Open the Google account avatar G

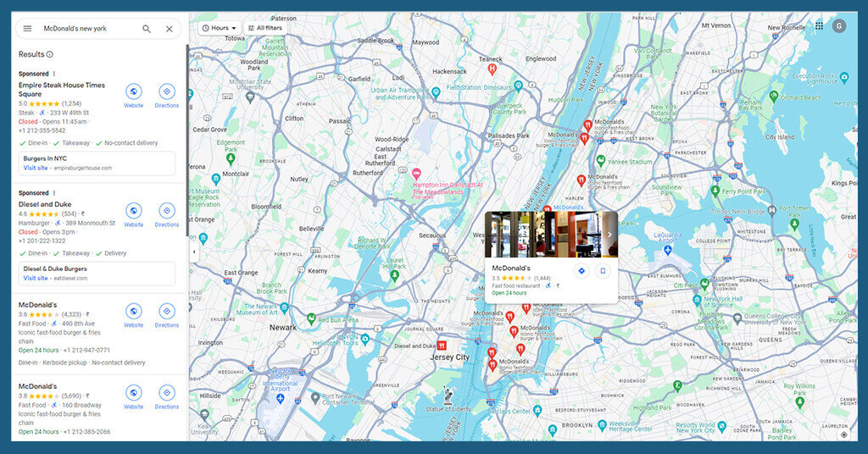pos(839,25)
